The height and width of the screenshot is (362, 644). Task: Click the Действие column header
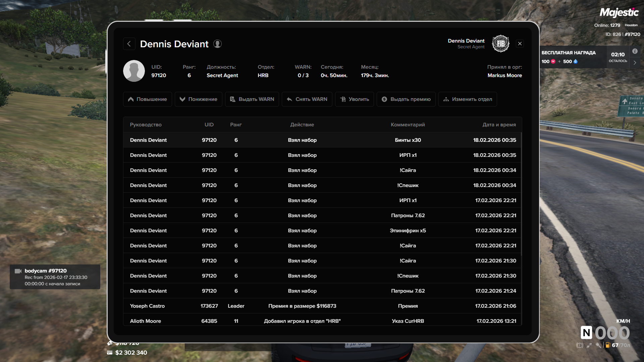coord(302,125)
